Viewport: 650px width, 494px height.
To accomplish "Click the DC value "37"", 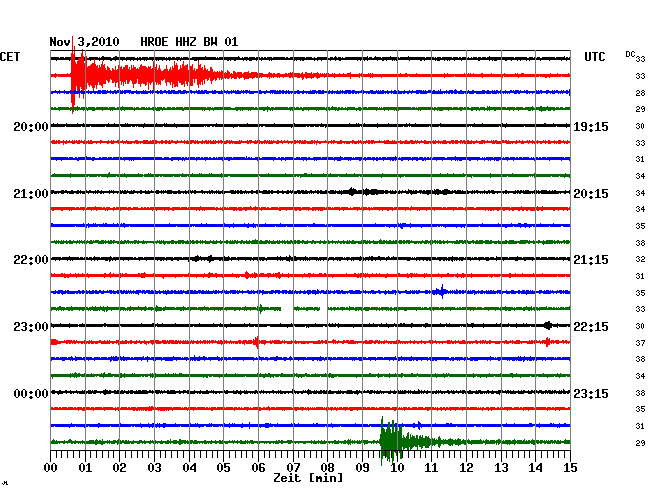I will point(640,343).
